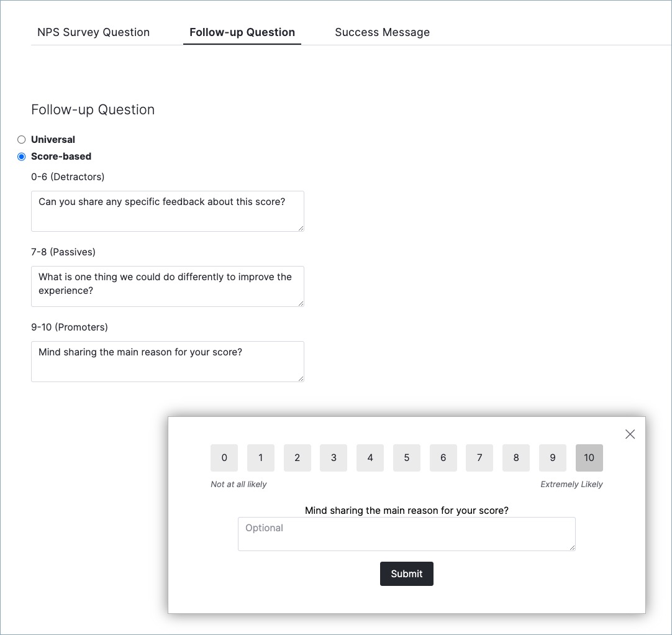Select score 3 on the rating scale
Image resolution: width=672 pixels, height=635 pixels.
(334, 458)
